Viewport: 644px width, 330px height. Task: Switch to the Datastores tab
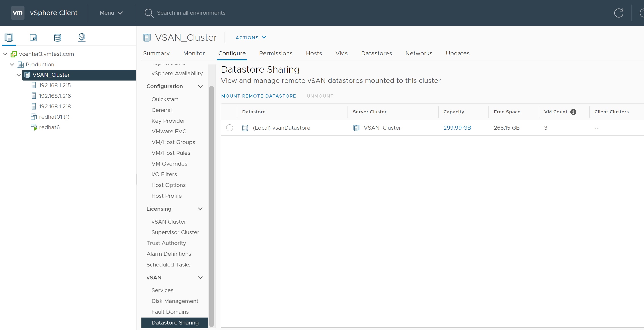click(x=376, y=53)
